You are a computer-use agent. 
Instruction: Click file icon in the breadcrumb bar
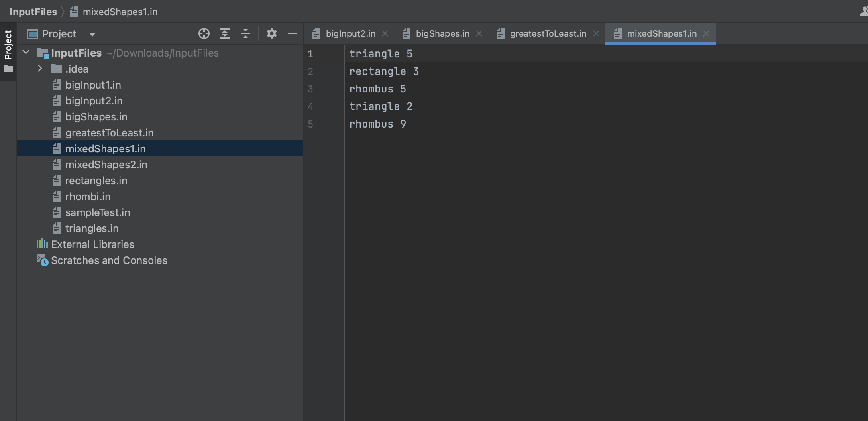(74, 12)
